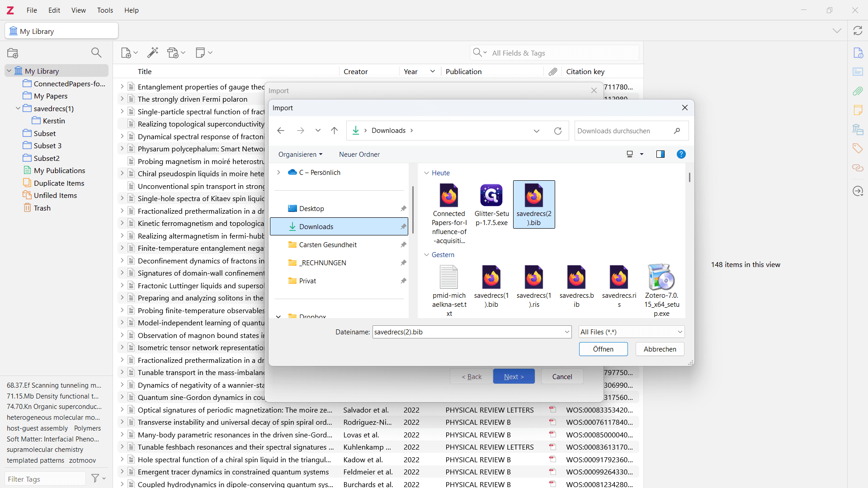Open the collection search magnifier icon
The height and width of the screenshot is (488, 868).
(96, 53)
